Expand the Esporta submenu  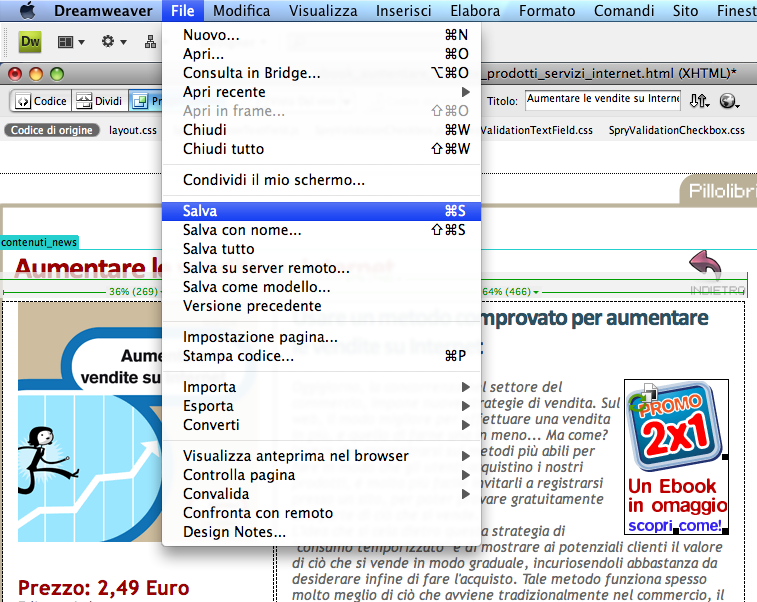pos(321,406)
